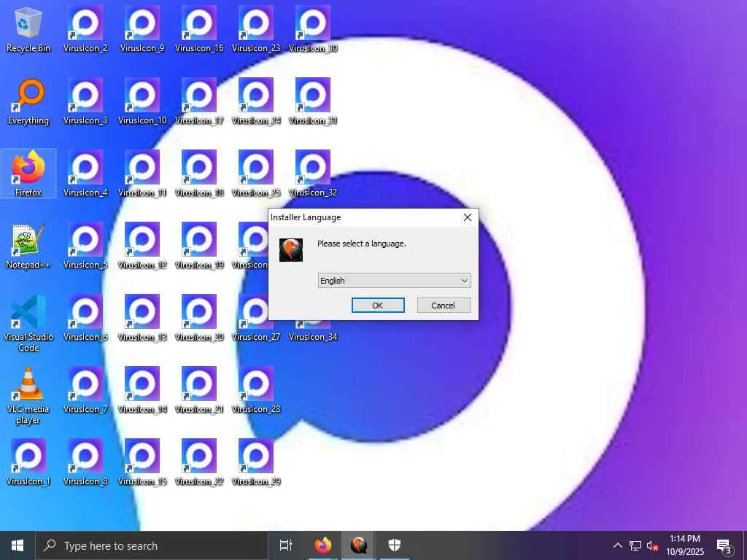The image size is (747, 560).
Task: Select the VirusIcon_5 desktop shortcut
Action: [85, 246]
